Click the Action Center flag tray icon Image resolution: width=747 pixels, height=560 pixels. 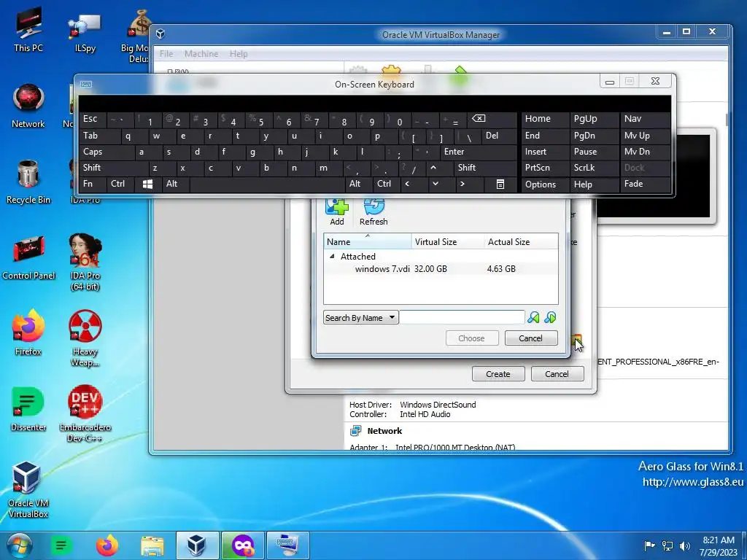pyautogui.click(x=649, y=545)
